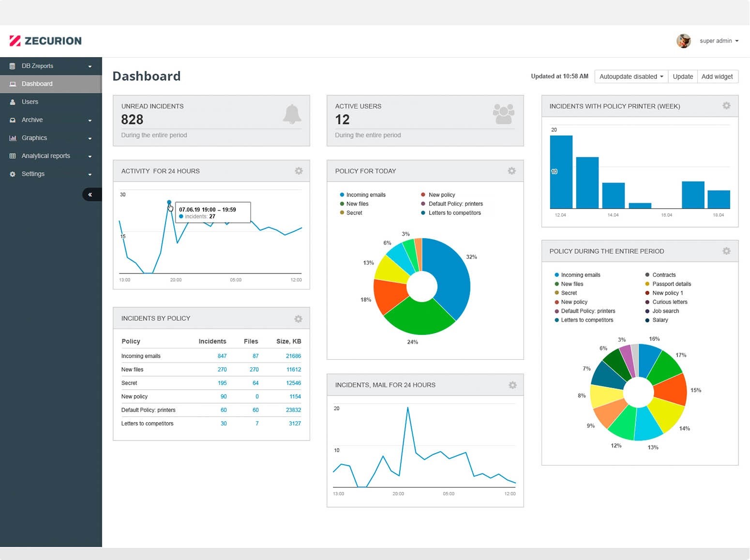Screen dimensions: 750x560
Task: Click the super admin avatar picture
Action: pyautogui.click(x=683, y=41)
